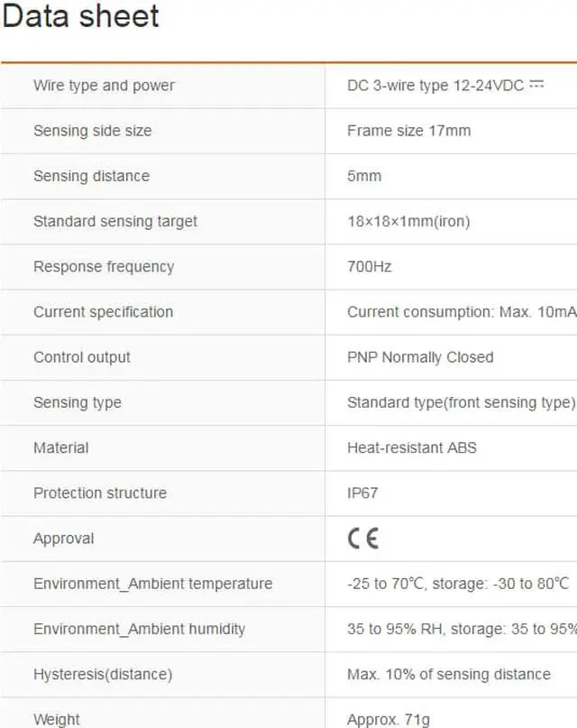Click the Sensing distance row label
Screen dimensions: 577x728
coord(91,176)
